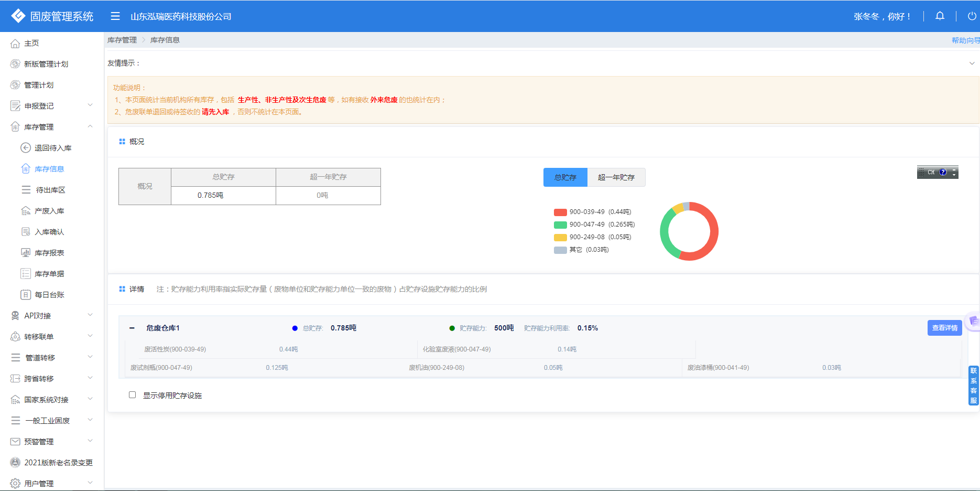Click the notification bell icon

(x=940, y=16)
